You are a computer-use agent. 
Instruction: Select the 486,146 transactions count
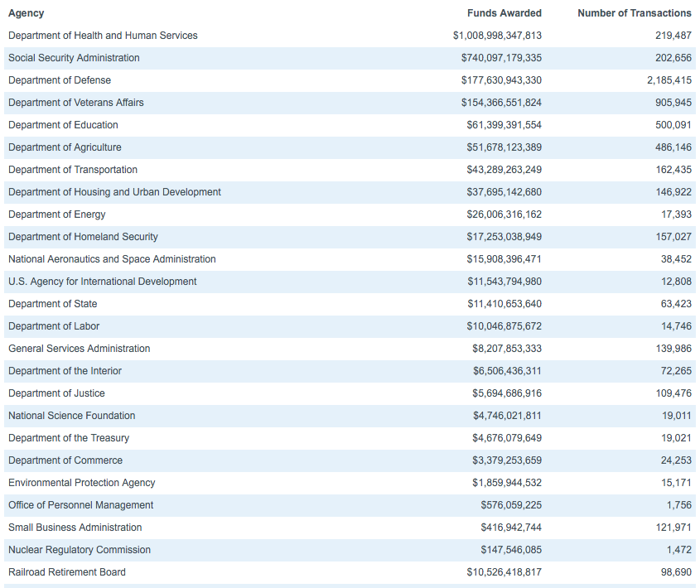673,147
